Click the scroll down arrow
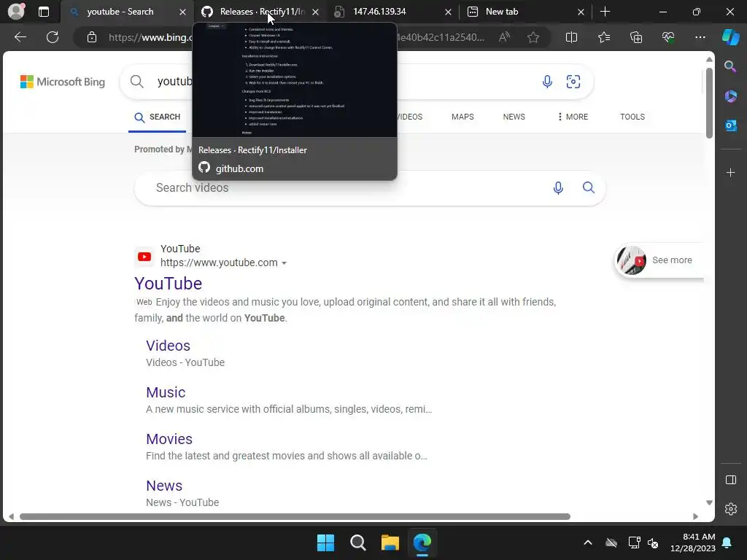This screenshot has height=560, width=747. pyautogui.click(x=709, y=503)
